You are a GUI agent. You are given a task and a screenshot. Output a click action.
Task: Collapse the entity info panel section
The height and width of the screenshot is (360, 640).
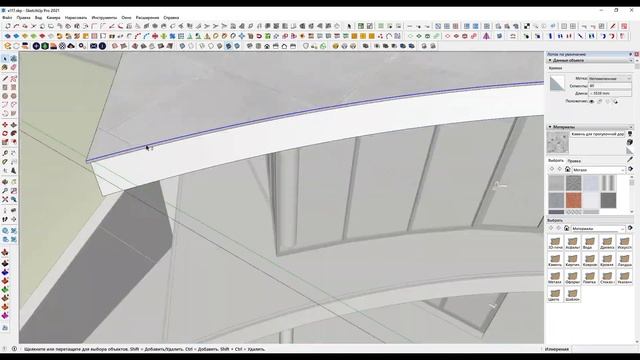(550, 60)
